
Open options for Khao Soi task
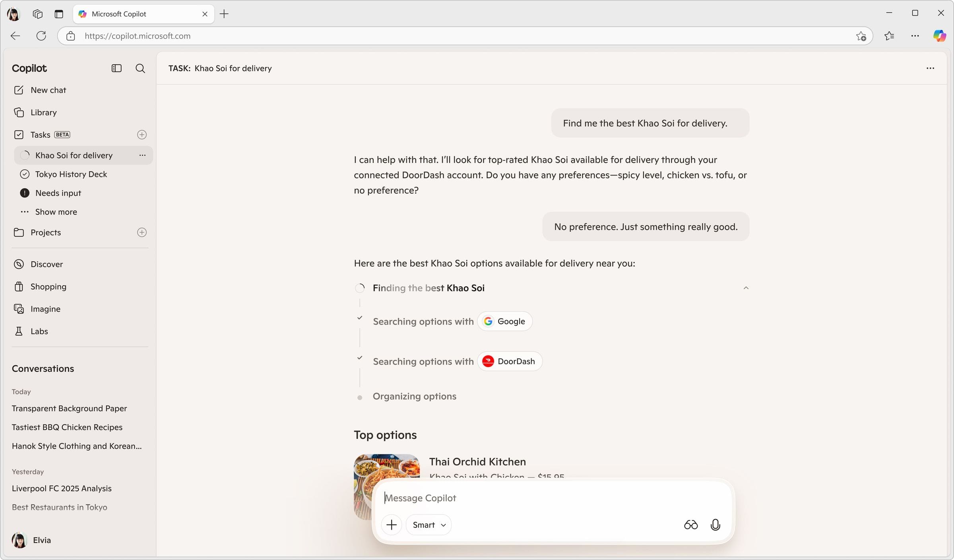[x=142, y=155]
